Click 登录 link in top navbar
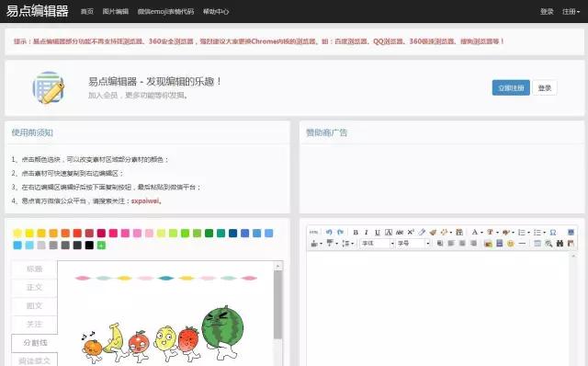 (x=547, y=12)
